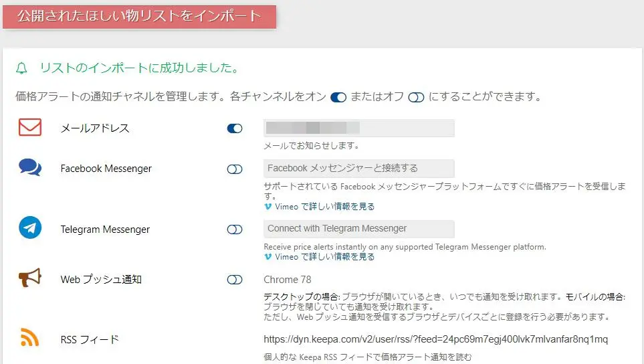Click the Telegram Messenger label

point(105,230)
